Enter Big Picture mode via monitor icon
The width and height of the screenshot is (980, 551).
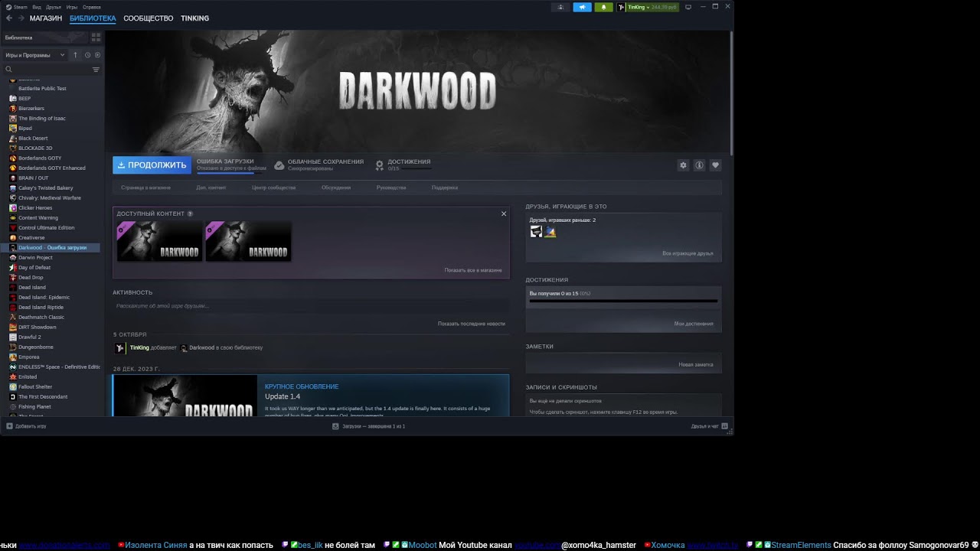(688, 7)
